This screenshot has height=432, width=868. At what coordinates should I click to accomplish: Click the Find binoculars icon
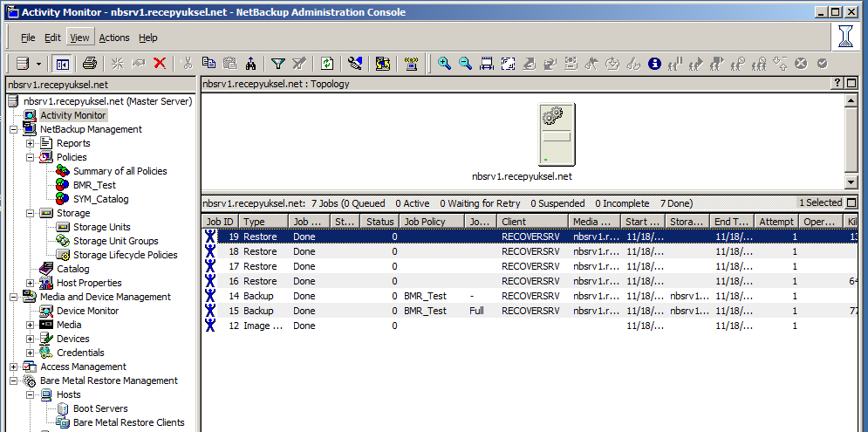coord(250,64)
